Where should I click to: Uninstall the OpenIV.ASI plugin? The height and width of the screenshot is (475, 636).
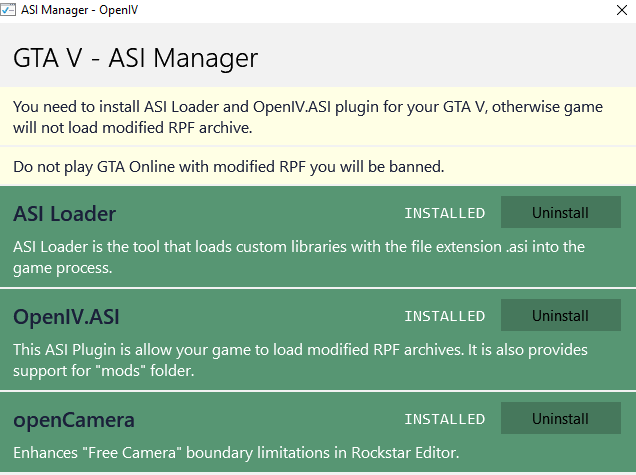(560, 316)
